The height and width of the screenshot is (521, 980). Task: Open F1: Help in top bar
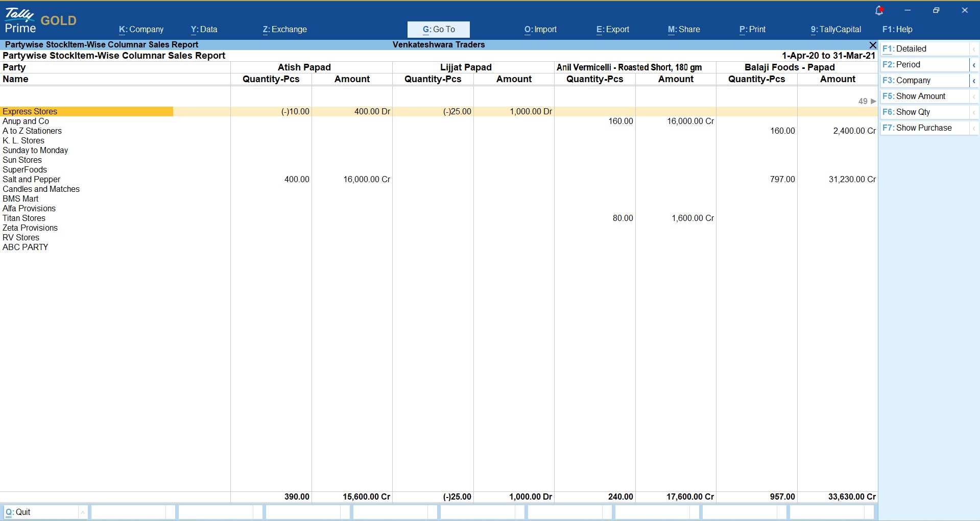pos(897,30)
